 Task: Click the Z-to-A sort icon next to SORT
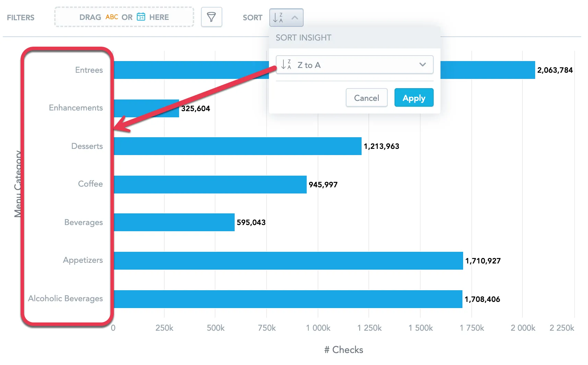click(x=278, y=17)
